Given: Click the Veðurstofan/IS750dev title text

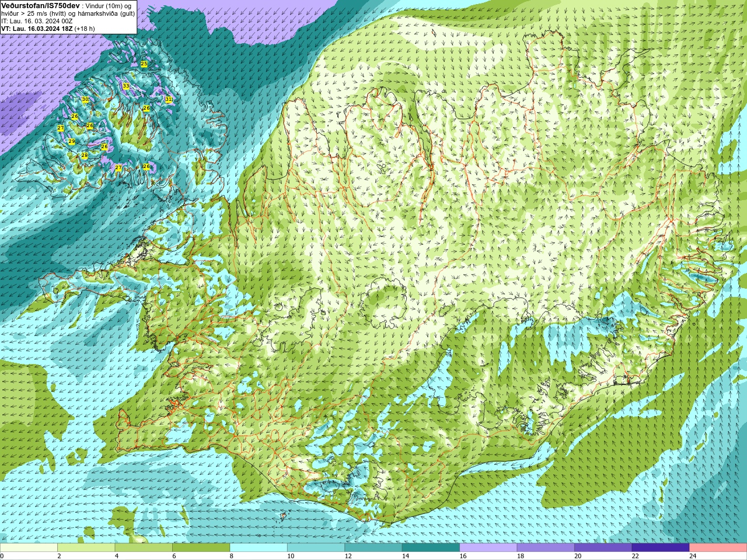Looking at the screenshot, I should [x=40, y=5].
